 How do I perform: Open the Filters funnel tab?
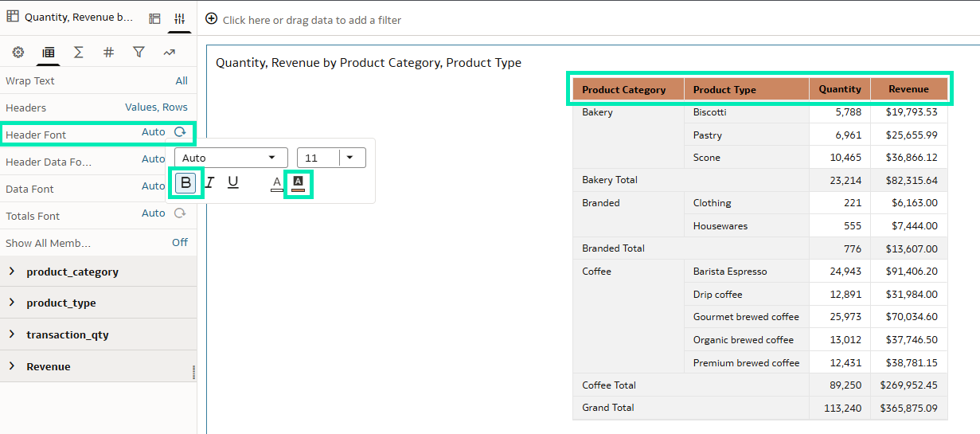point(139,53)
